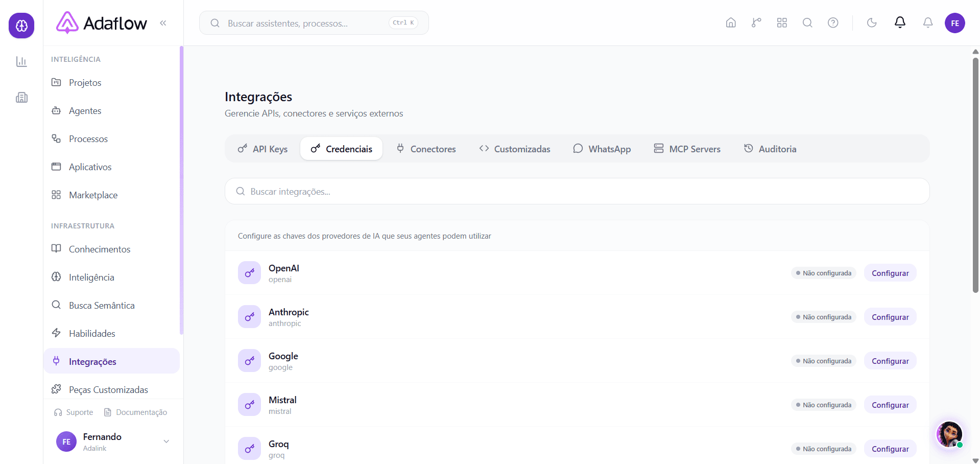Open the chat assistant avatar bubble
The height and width of the screenshot is (464, 980).
(949, 434)
